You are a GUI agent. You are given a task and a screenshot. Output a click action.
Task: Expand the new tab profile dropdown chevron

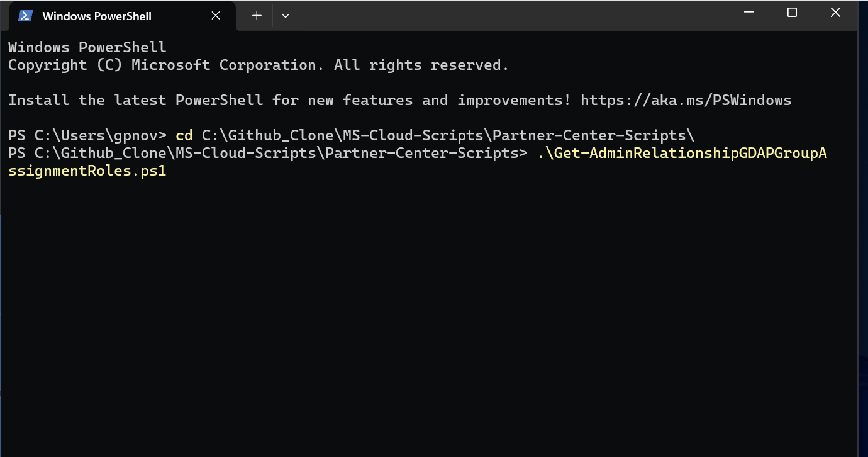(286, 16)
